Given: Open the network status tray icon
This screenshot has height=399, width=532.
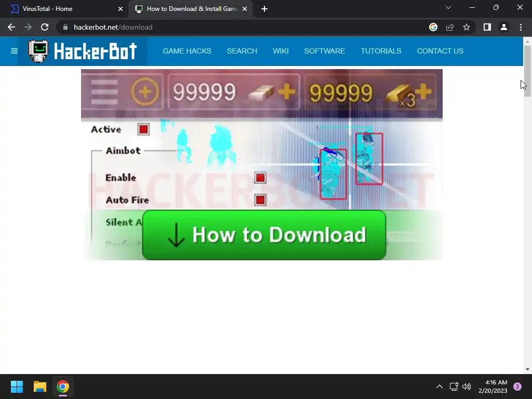Looking at the screenshot, I should 454,387.
